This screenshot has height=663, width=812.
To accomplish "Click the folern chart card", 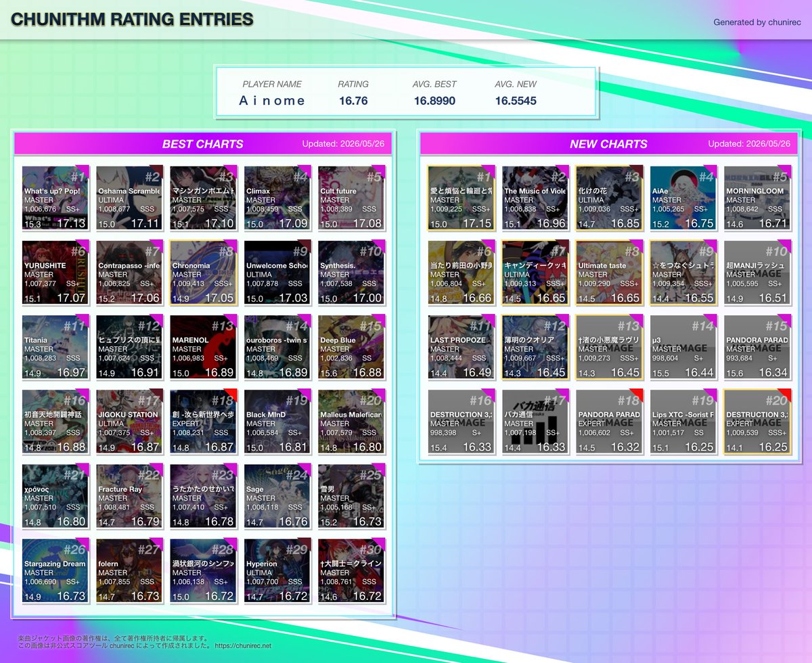I will point(130,570).
